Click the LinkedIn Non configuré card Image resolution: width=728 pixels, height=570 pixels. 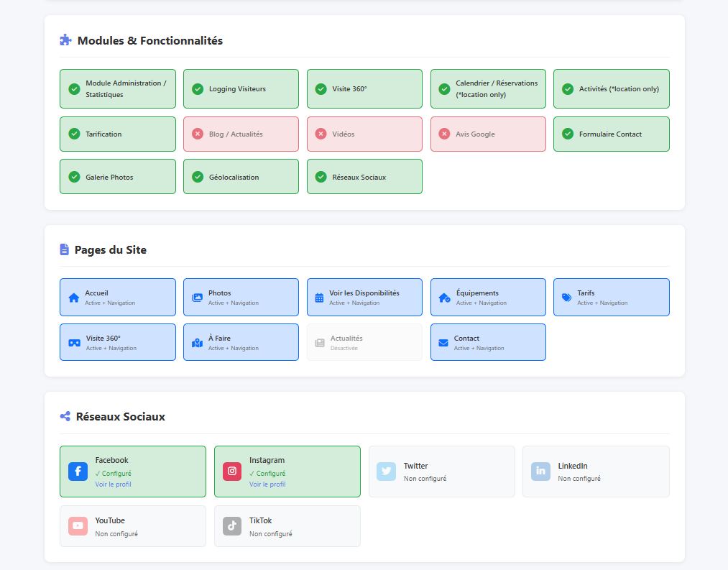pos(596,472)
